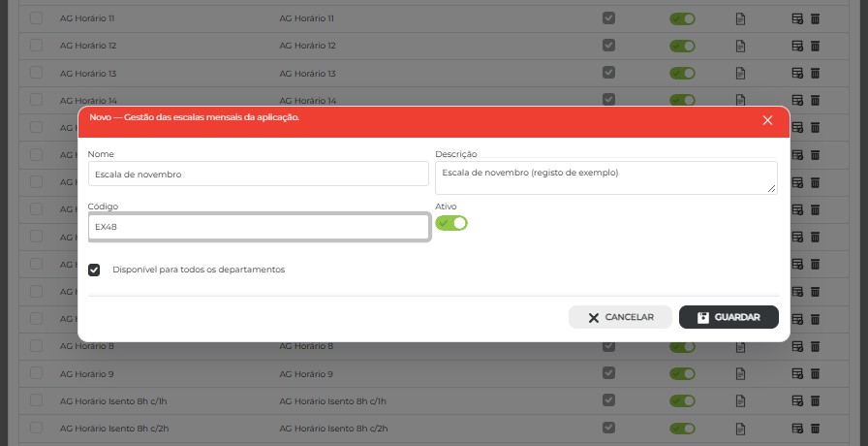
Task: Focus the Descrição text area
Action: (x=606, y=177)
